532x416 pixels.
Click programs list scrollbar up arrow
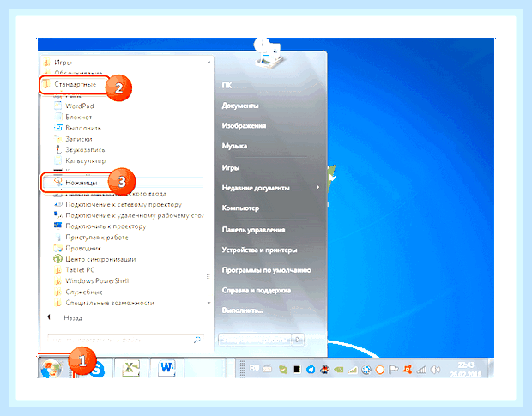point(209,62)
